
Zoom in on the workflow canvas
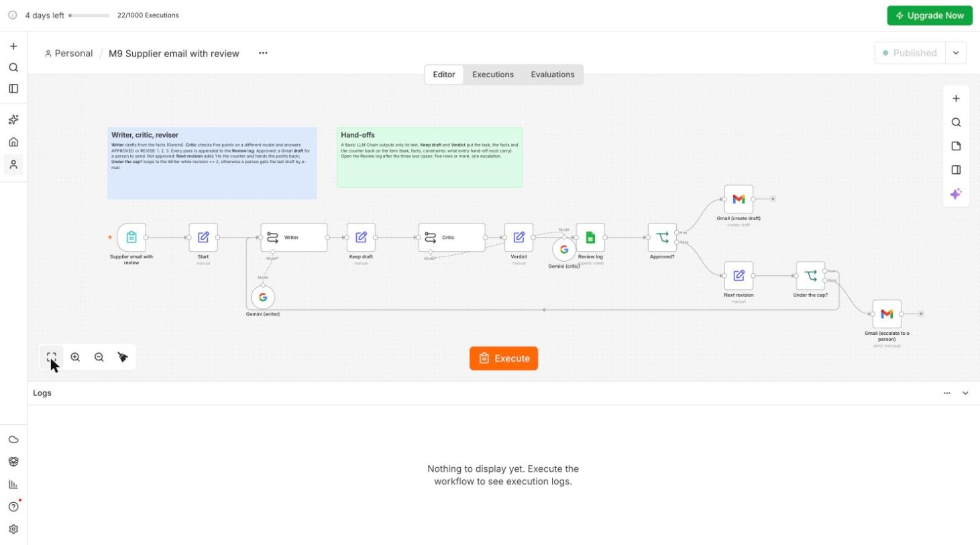(x=75, y=357)
